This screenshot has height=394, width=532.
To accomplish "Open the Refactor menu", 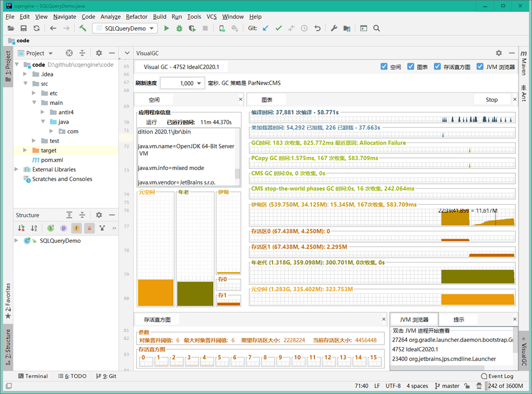I will coord(137,17).
